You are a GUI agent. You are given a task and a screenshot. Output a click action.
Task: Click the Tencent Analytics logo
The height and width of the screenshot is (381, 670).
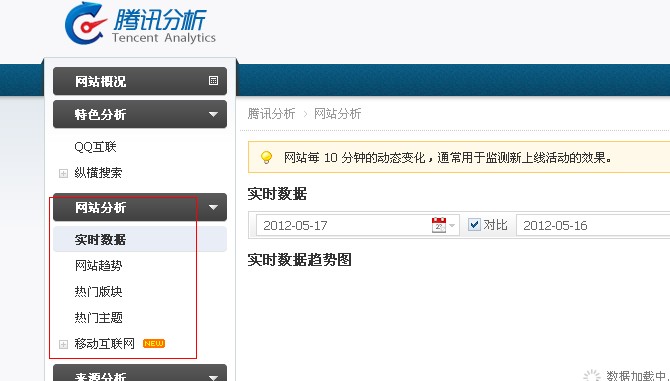(x=140, y=23)
